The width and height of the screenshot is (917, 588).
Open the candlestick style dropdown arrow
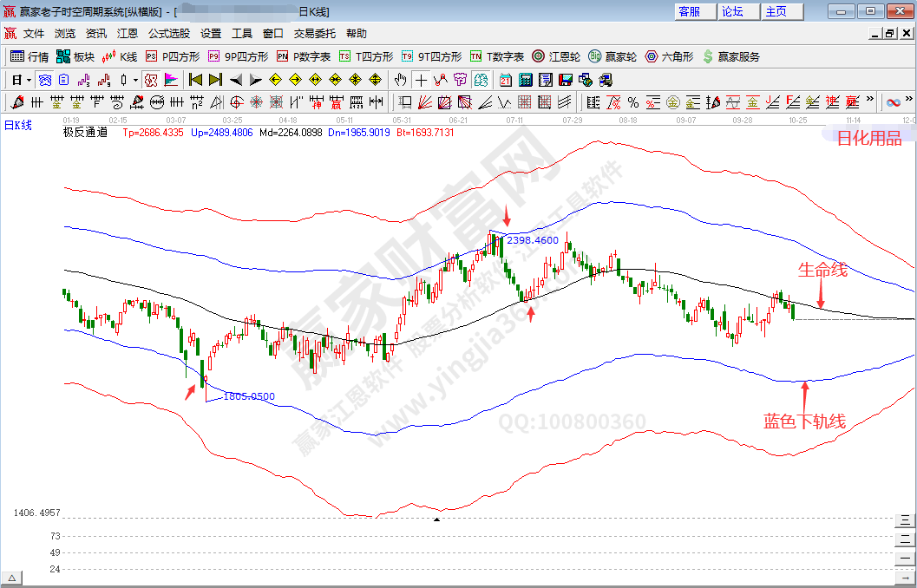(x=134, y=80)
